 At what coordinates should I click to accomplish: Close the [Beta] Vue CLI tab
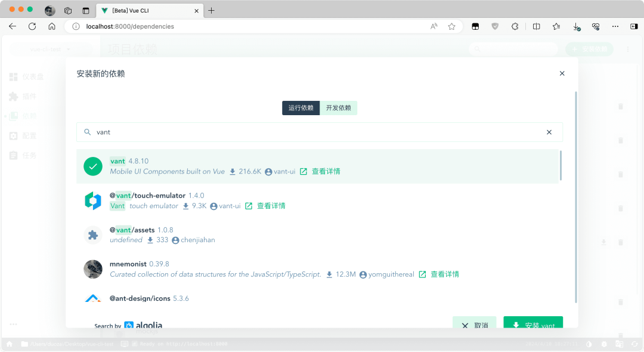click(x=196, y=11)
